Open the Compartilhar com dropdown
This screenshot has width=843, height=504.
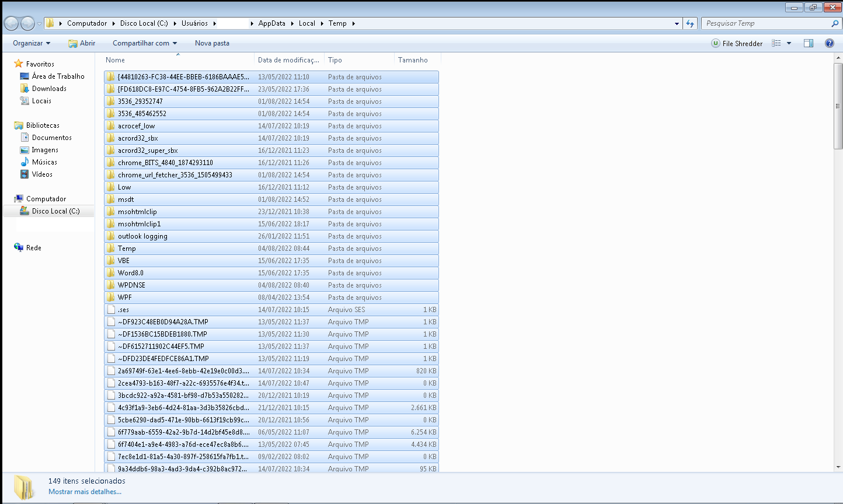(x=144, y=43)
